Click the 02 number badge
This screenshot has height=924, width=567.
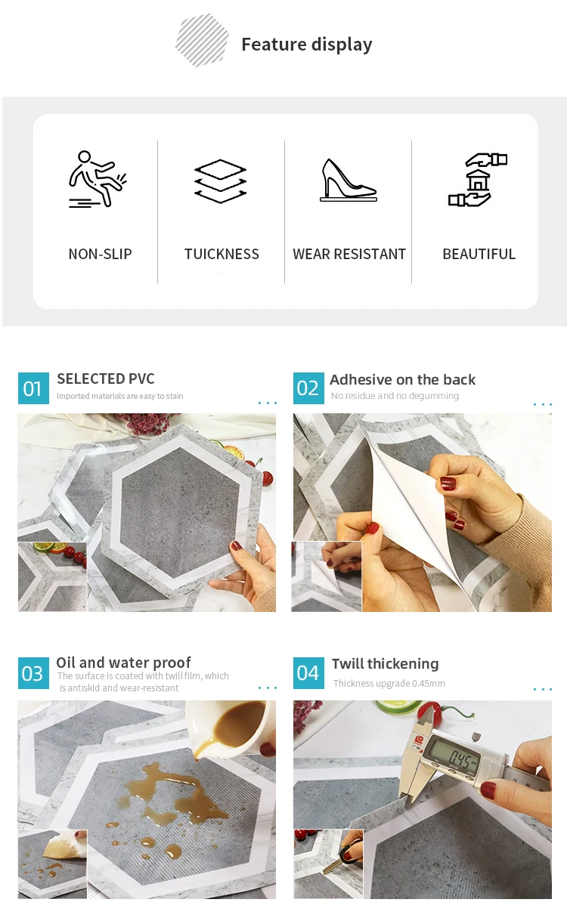308,388
